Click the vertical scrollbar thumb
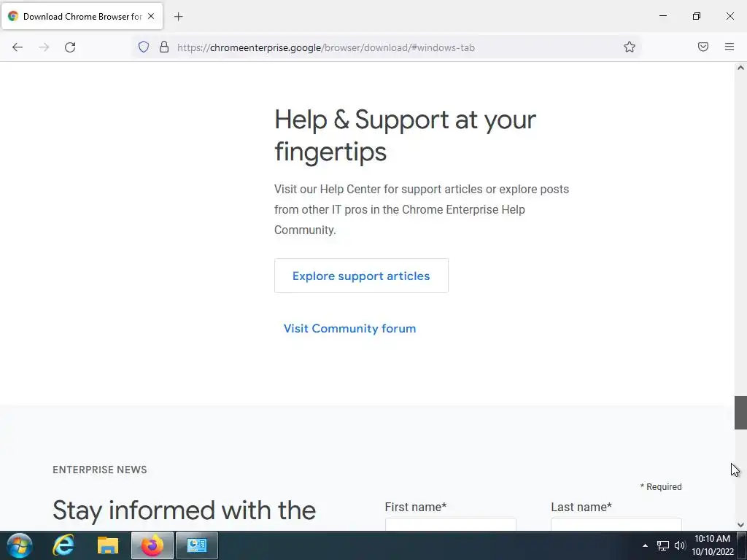 tap(740, 413)
